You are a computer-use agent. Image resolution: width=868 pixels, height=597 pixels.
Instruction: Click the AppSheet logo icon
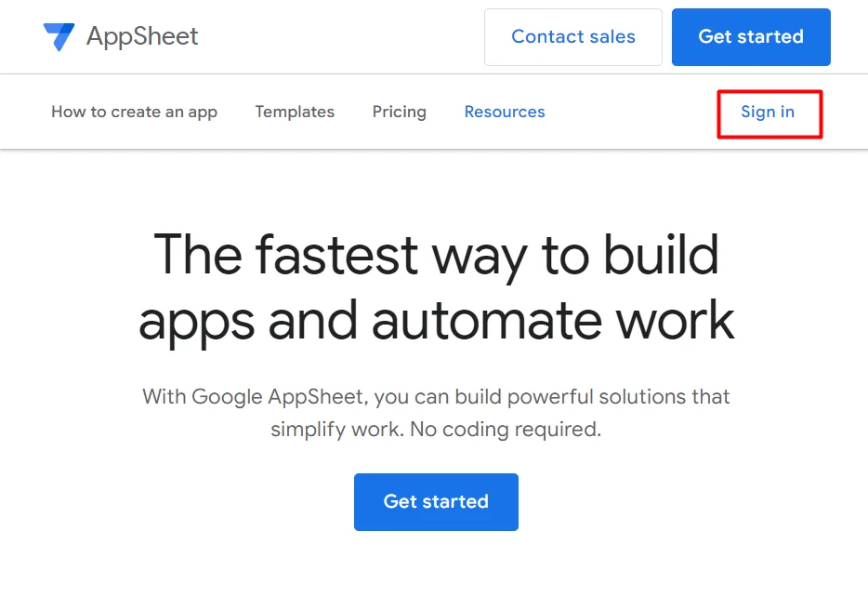pyautogui.click(x=59, y=37)
